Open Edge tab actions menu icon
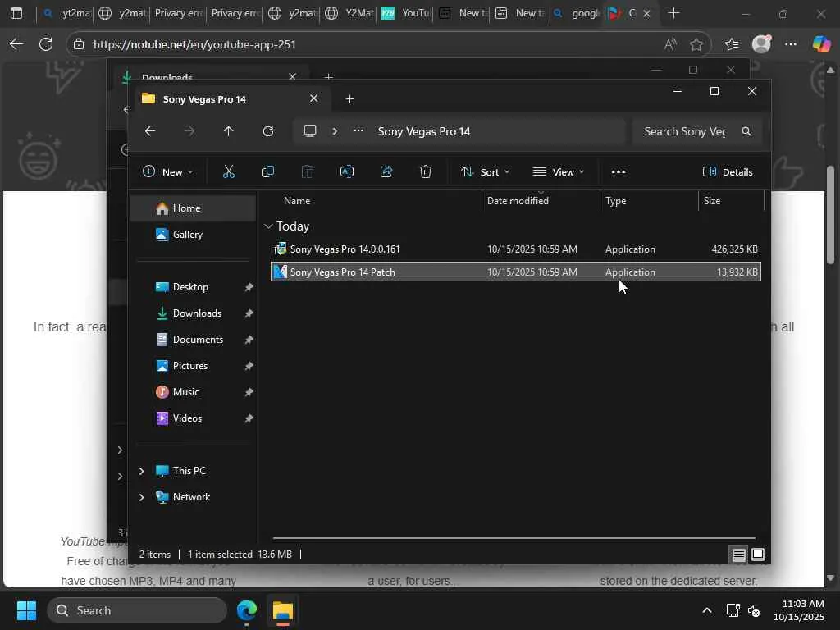 point(16,13)
